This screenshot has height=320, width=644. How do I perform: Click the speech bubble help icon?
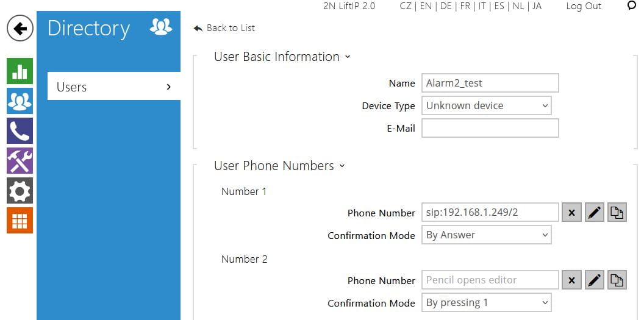pos(632,5)
